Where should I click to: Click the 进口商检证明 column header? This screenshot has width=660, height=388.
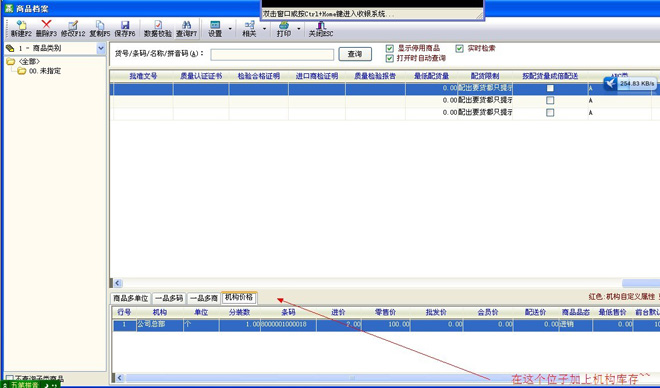tap(317, 76)
